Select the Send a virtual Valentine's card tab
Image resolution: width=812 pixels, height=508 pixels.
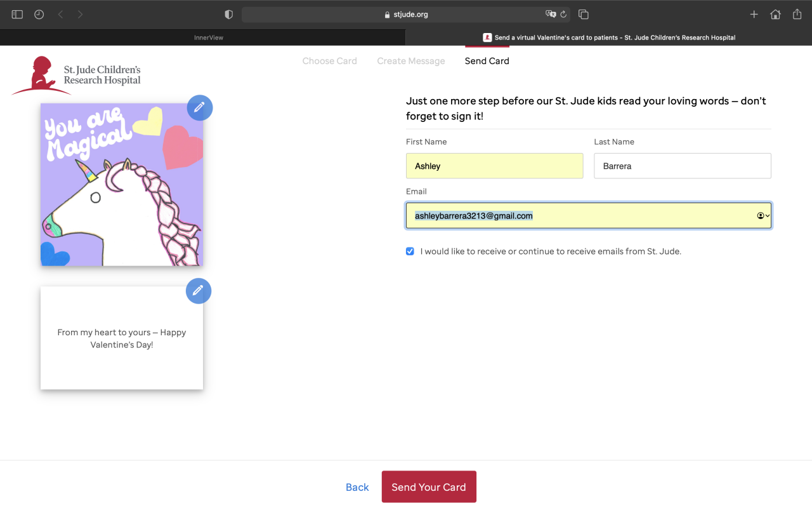[609, 37]
